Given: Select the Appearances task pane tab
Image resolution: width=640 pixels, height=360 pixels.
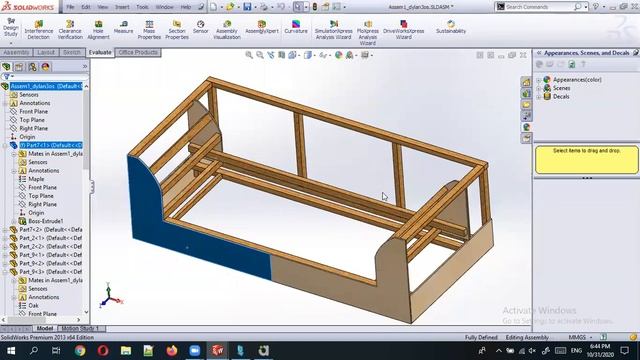Looking at the screenshot, I should (526, 127).
